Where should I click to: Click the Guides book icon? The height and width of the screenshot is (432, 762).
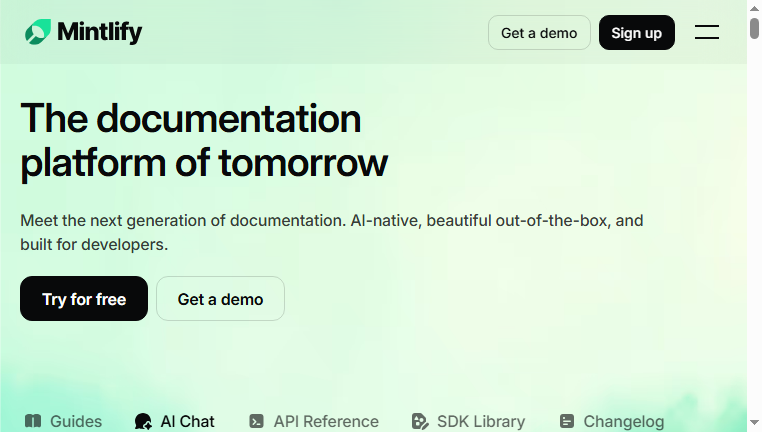[33, 421]
